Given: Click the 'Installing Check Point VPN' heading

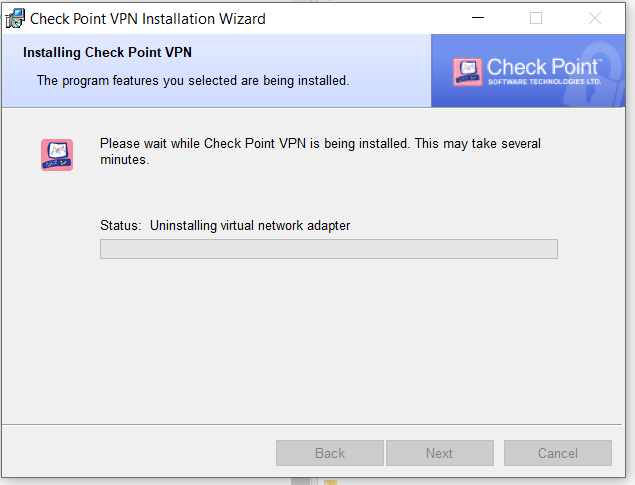Looking at the screenshot, I should [x=107, y=53].
